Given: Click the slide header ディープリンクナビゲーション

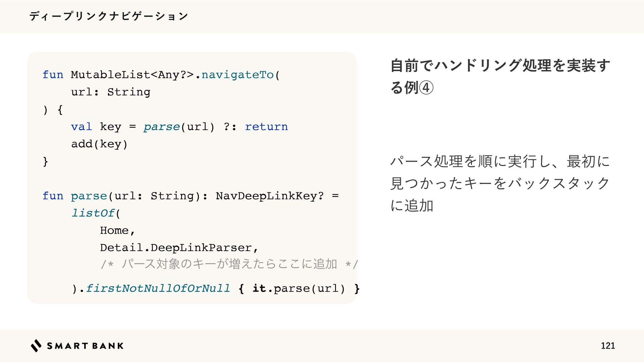Looking at the screenshot, I should coord(109,16).
